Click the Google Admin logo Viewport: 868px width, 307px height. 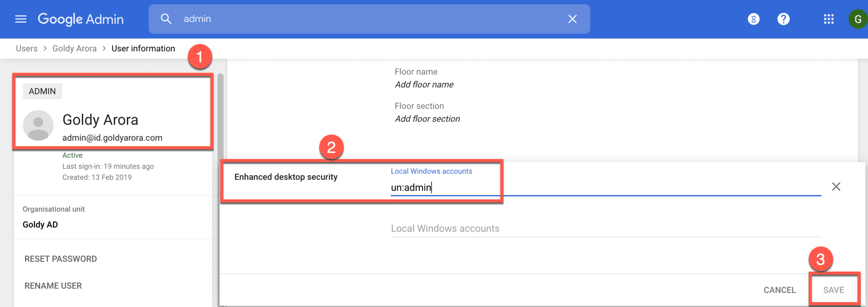(x=81, y=19)
